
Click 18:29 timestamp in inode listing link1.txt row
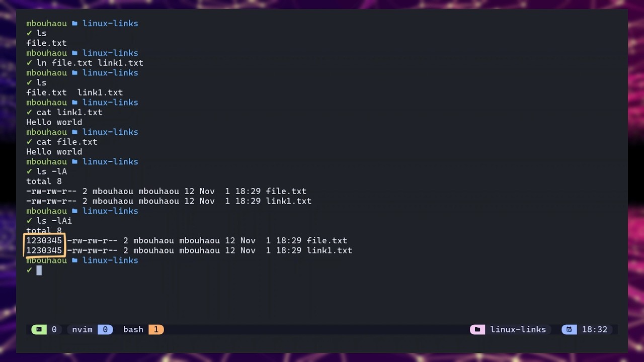pyautogui.click(x=289, y=250)
